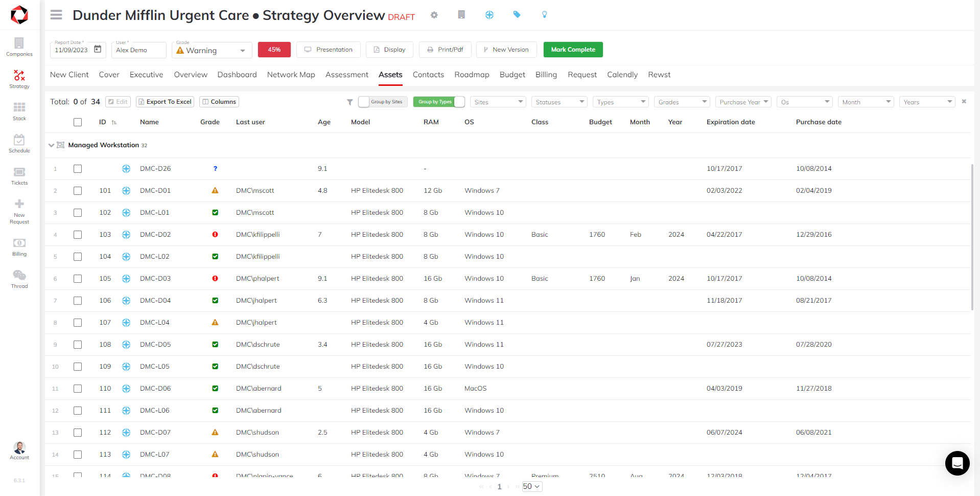980x496 pixels.
Task: Toggle Group by Sites switch
Action: tap(383, 102)
